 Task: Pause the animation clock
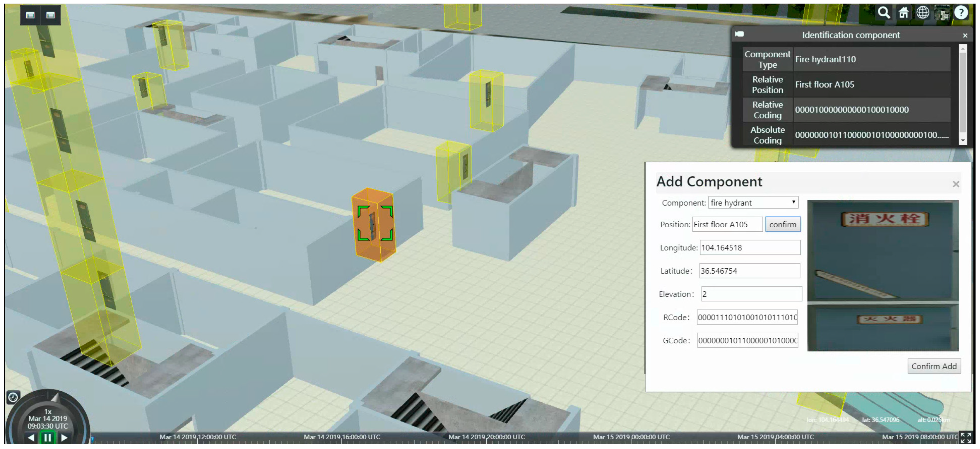(x=47, y=438)
